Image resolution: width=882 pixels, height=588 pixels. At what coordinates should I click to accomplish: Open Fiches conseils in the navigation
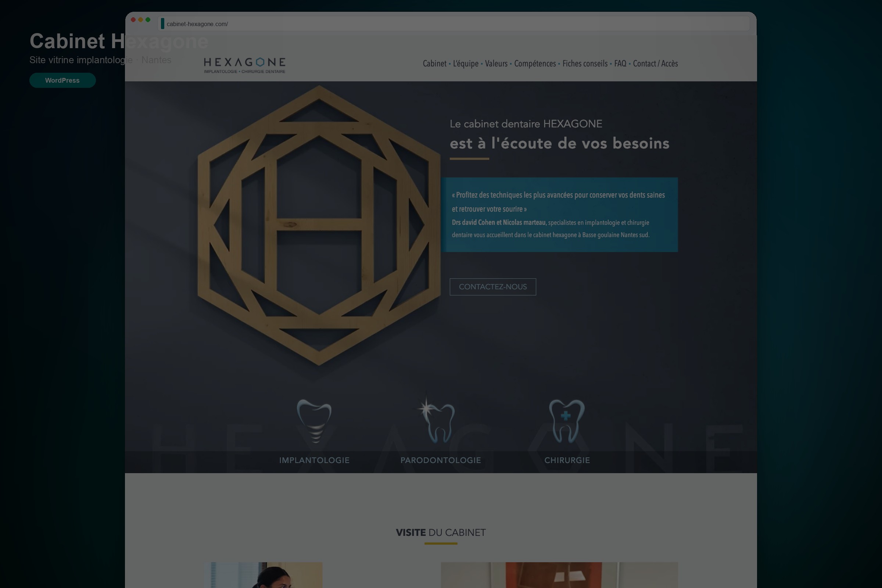(585, 63)
